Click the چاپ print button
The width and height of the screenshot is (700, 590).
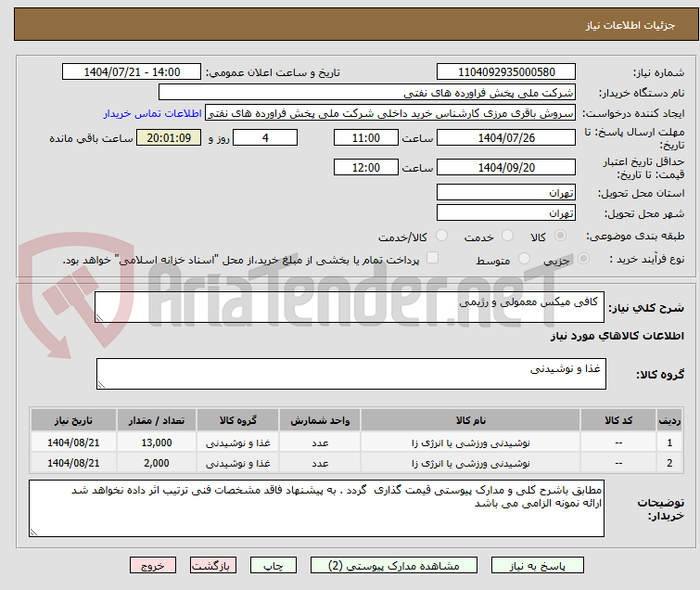tap(274, 566)
